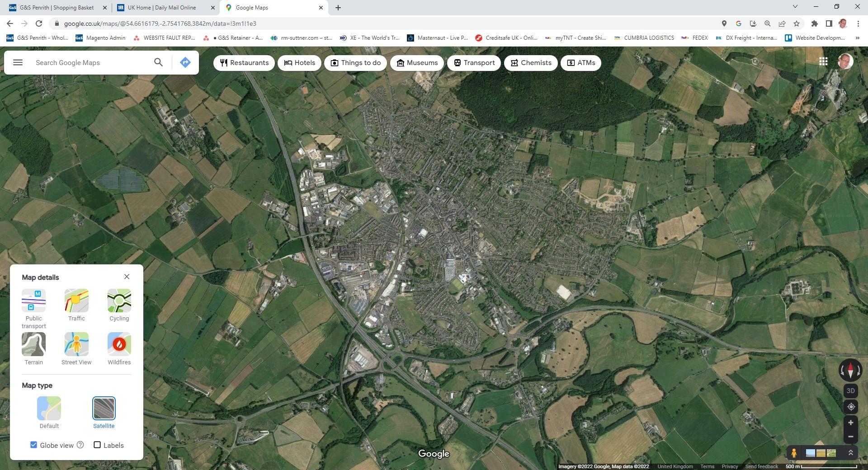Expand the imagery strip with double chevron
868x470 pixels.
point(850,452)
